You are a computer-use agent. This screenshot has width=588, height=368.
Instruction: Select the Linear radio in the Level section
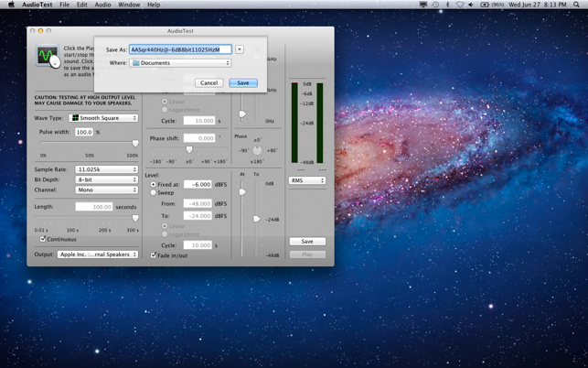point(165,226)
